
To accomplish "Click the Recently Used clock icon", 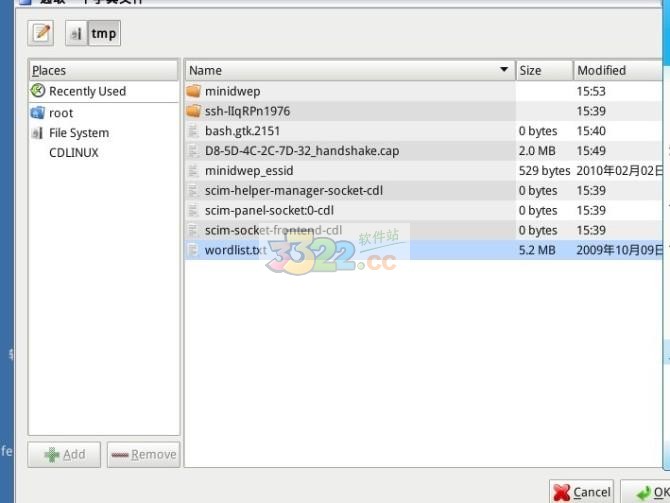I will coord(38,91).
